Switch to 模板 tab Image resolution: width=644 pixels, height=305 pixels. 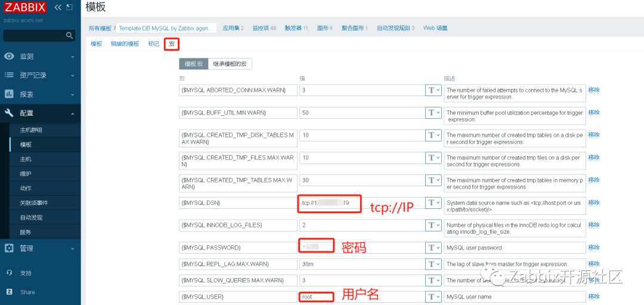[96, 44]
